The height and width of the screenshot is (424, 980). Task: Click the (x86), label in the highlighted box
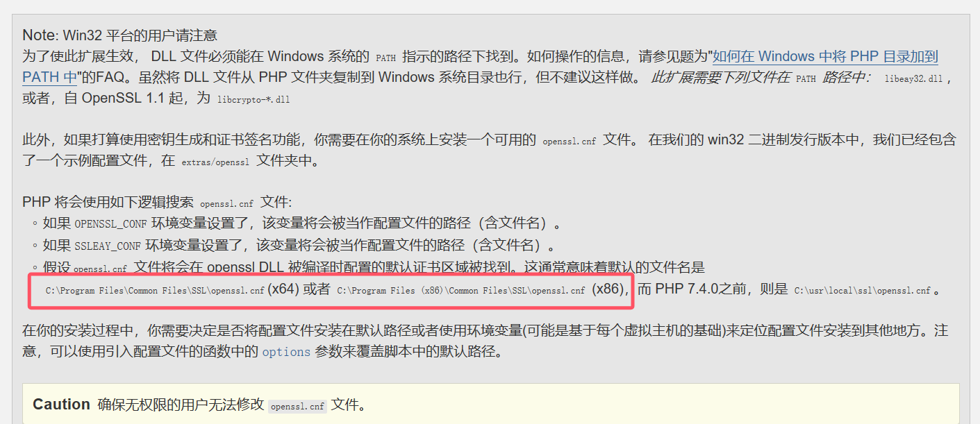[x=611, y=289]
